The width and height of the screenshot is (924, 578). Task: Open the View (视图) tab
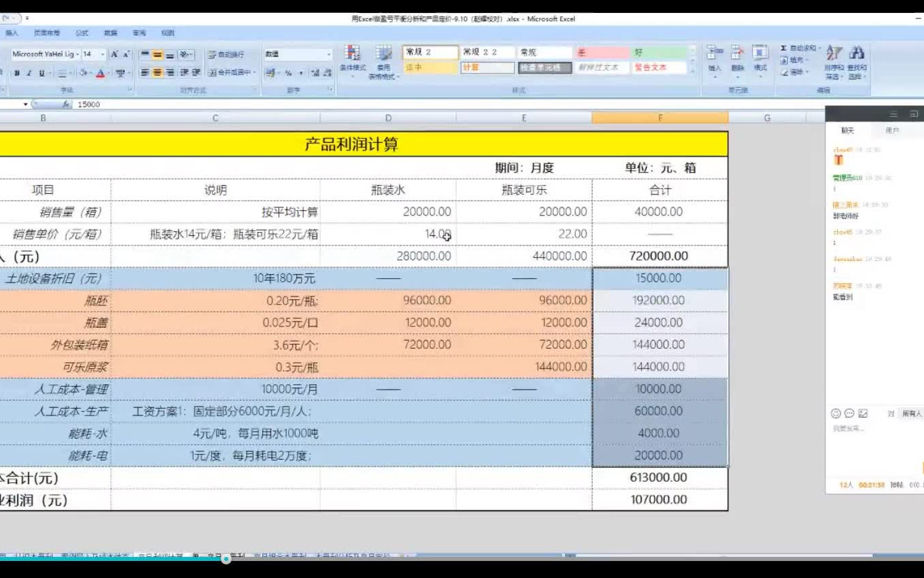[x=168, y=33]
